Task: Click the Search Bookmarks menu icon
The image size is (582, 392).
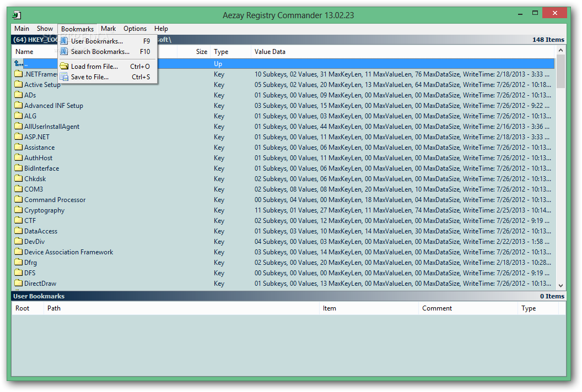Action: point(64,51)
